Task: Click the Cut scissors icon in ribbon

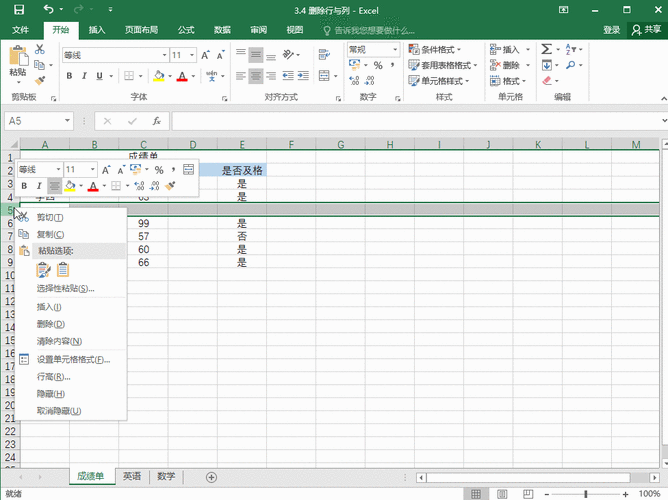Action: click(40, 49)
